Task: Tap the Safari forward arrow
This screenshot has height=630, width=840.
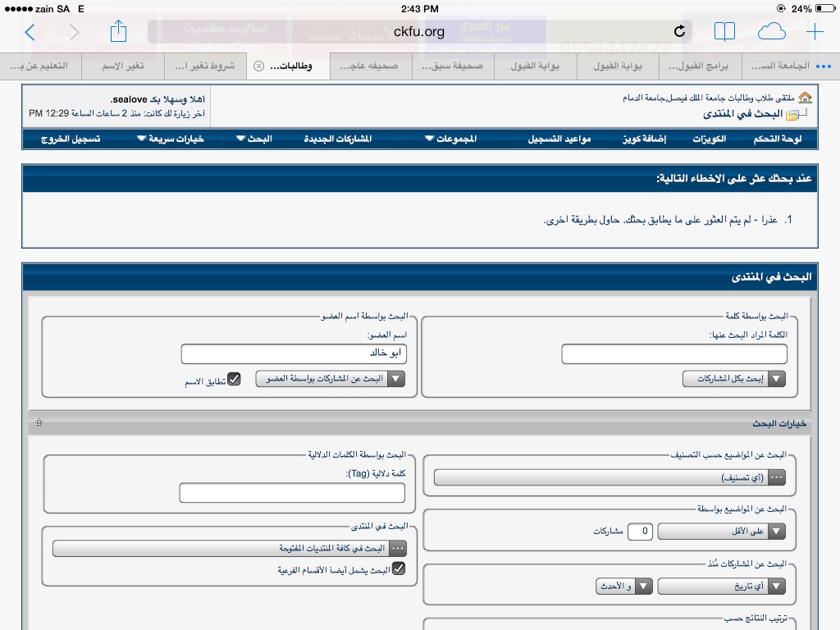Action: tap(74, 33)
